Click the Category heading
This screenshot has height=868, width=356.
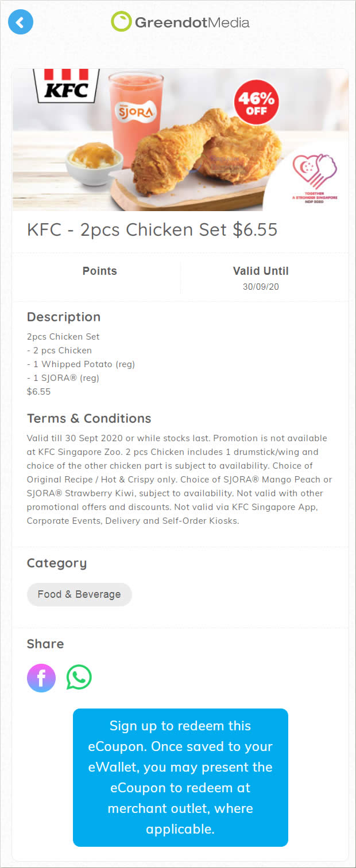pyautogui.click(x=57, y=563)
